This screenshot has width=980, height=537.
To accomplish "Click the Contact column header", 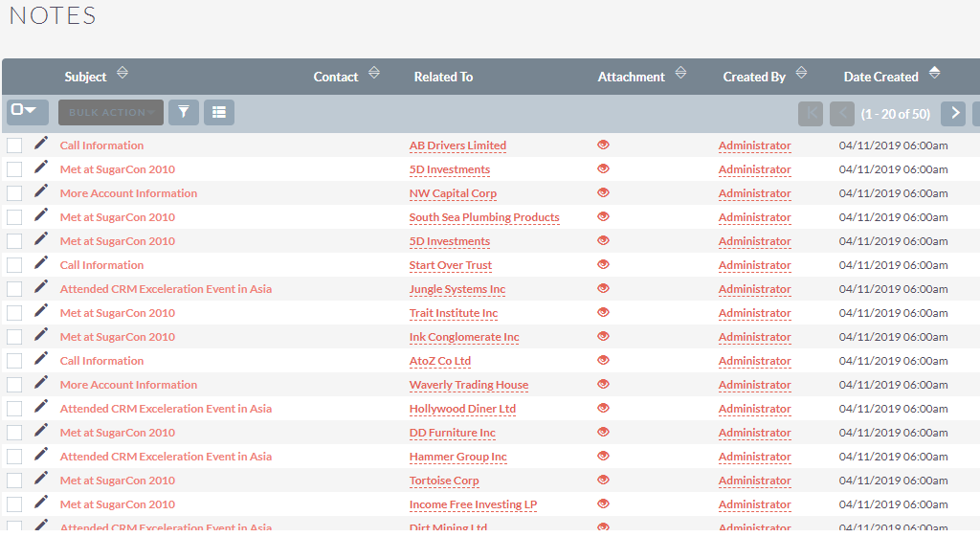I will pos(336,77).
